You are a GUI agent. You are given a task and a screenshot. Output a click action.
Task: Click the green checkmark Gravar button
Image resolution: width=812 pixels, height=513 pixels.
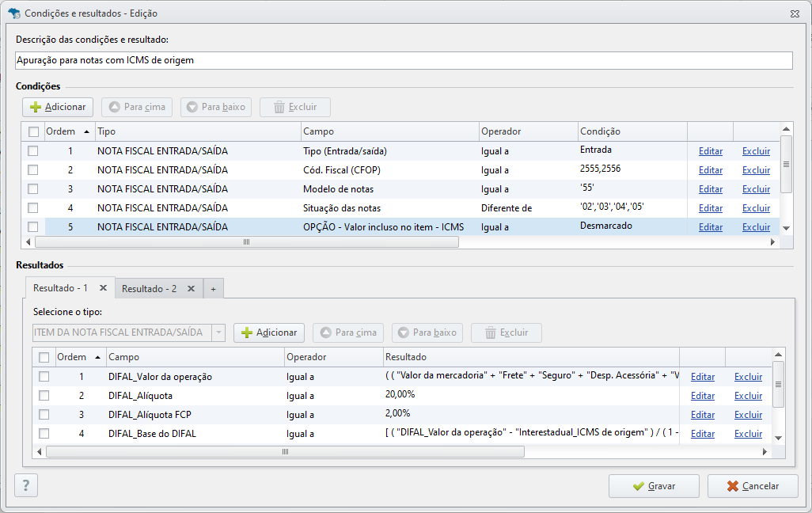tap(654, 486)
